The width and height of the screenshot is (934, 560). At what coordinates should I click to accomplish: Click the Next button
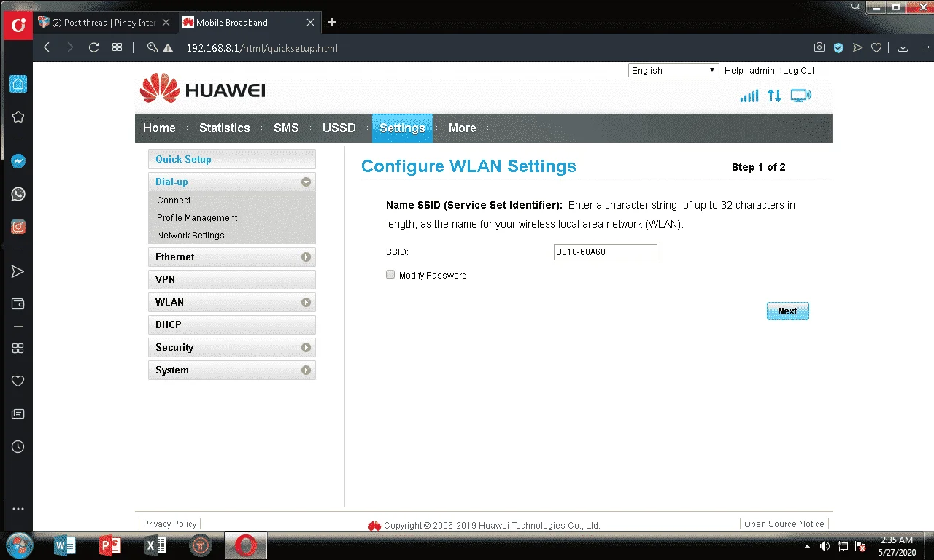788,311
